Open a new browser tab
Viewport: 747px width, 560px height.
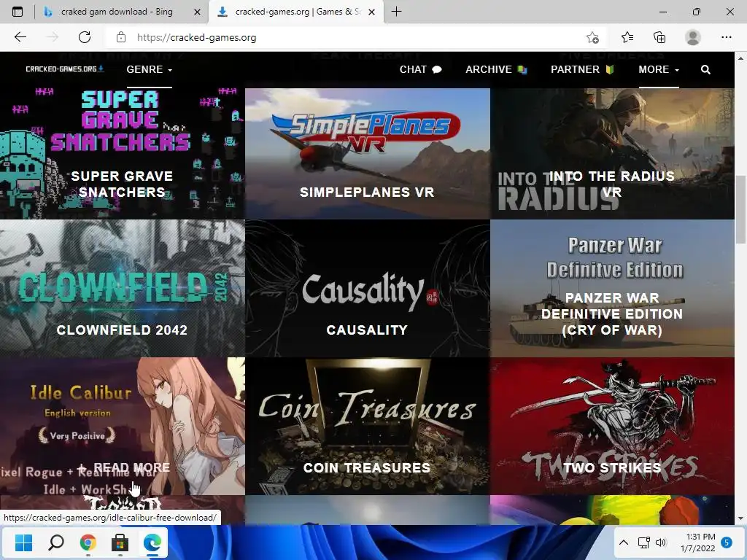click(396, 12)
